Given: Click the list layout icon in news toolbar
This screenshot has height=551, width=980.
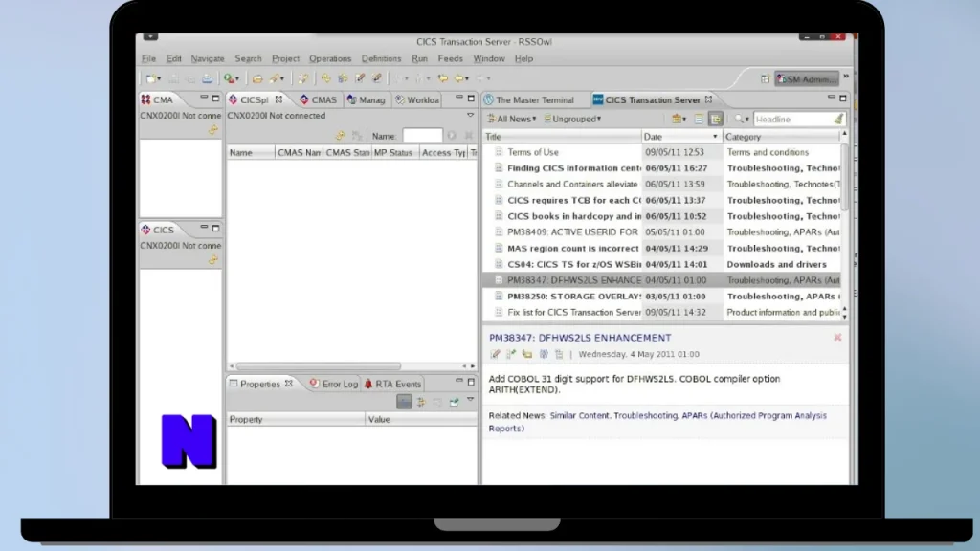Looking at the screenshot, I should click(699, 119).
